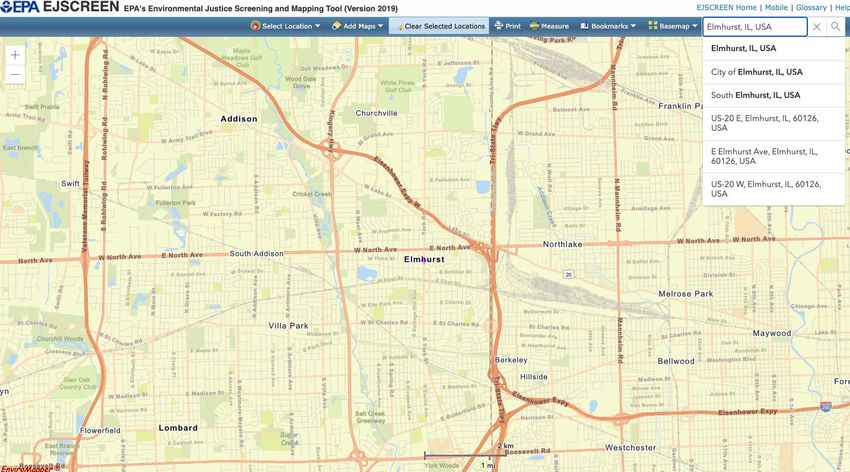Click the Hillside map label
This screenshot has width=850, height=472.
(534, 377)
